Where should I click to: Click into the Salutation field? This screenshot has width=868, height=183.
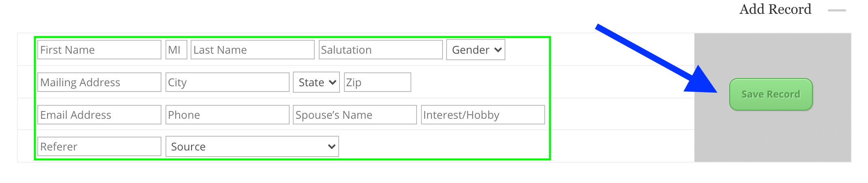pos(380,50)
